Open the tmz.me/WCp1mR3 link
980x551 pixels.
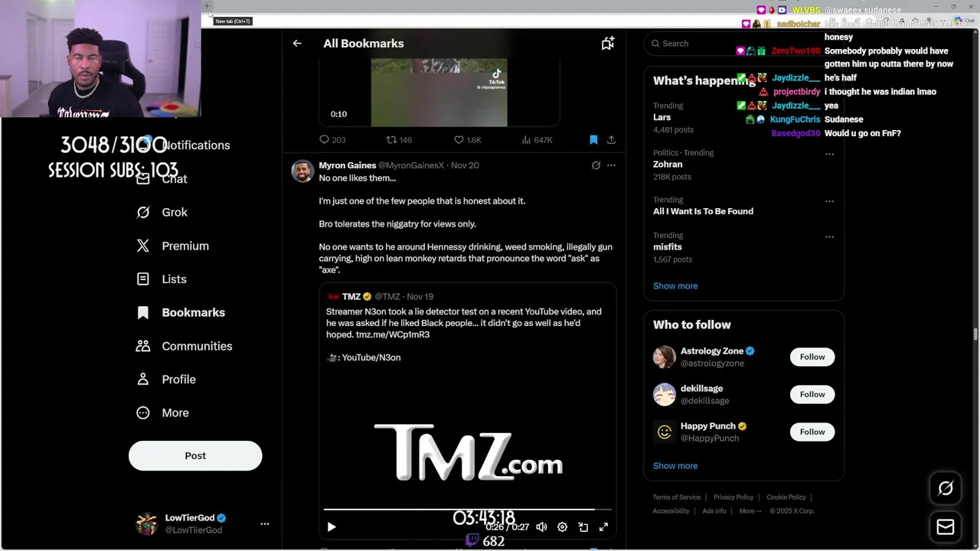pyautogui.click(x=393, y=334)
